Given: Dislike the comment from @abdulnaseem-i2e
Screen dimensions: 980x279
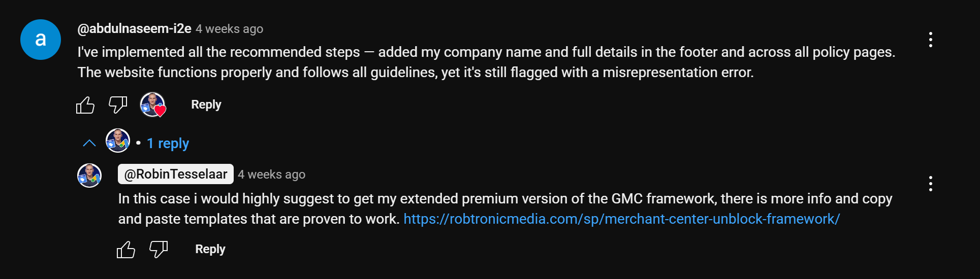Looking at the screenshot, I should 118,105.
